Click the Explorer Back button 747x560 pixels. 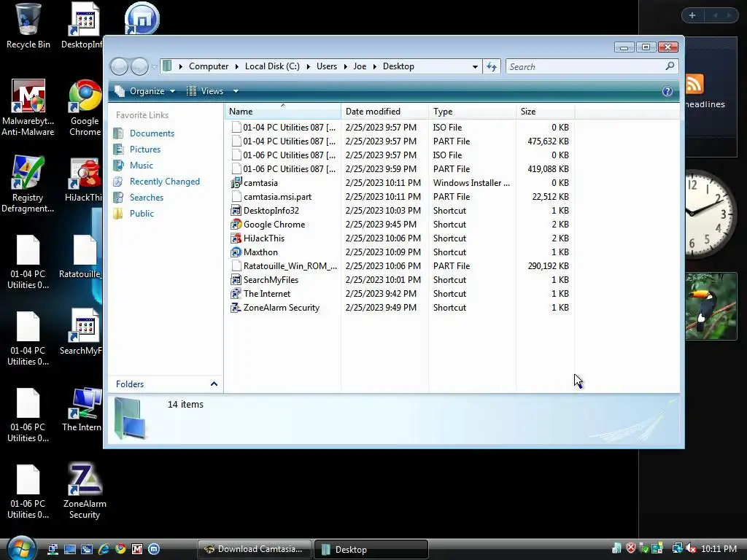[x=119, y=66]
